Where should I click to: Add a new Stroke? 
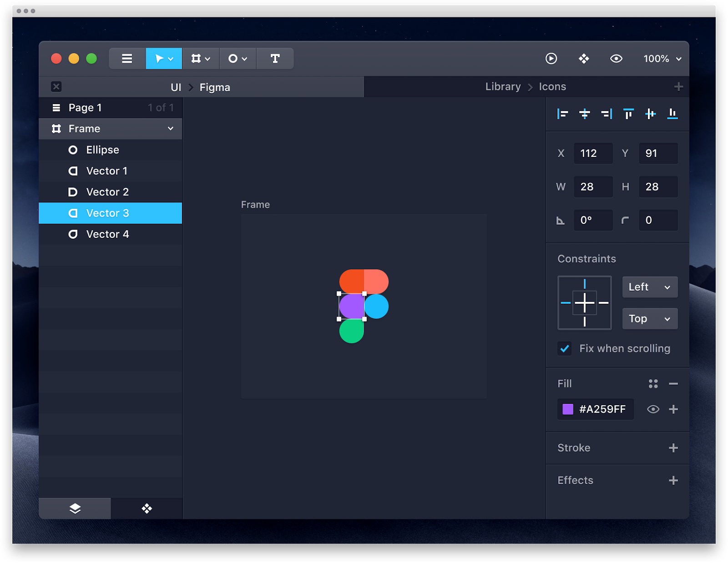pos(673,448)
